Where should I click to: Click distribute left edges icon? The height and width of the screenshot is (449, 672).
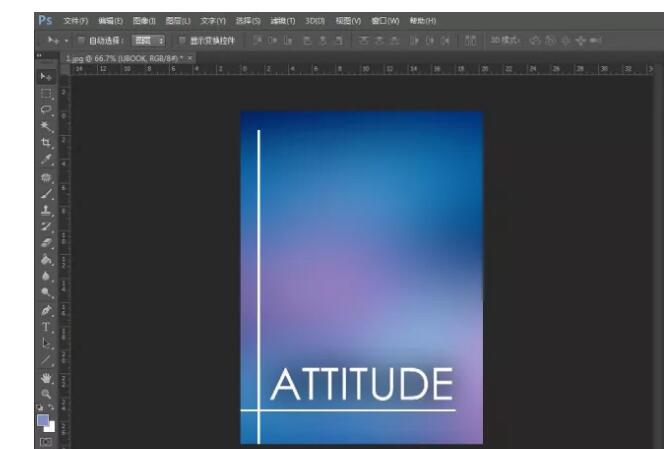tap(414, 41)
